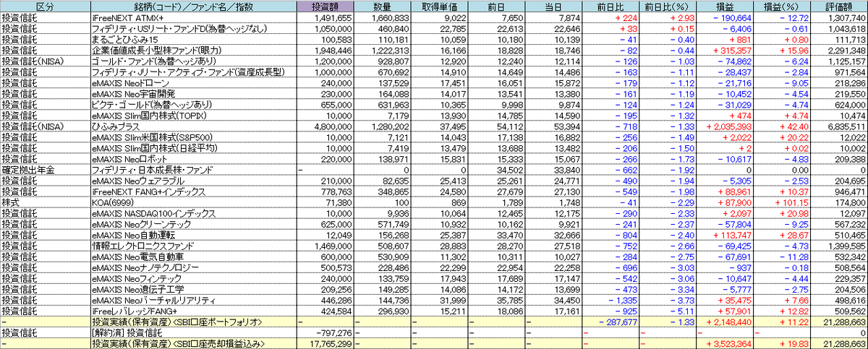Click フィデリティ・日本成長株・ファンド cell
This screenshot has height=349, width=868.
coord(192,171)
